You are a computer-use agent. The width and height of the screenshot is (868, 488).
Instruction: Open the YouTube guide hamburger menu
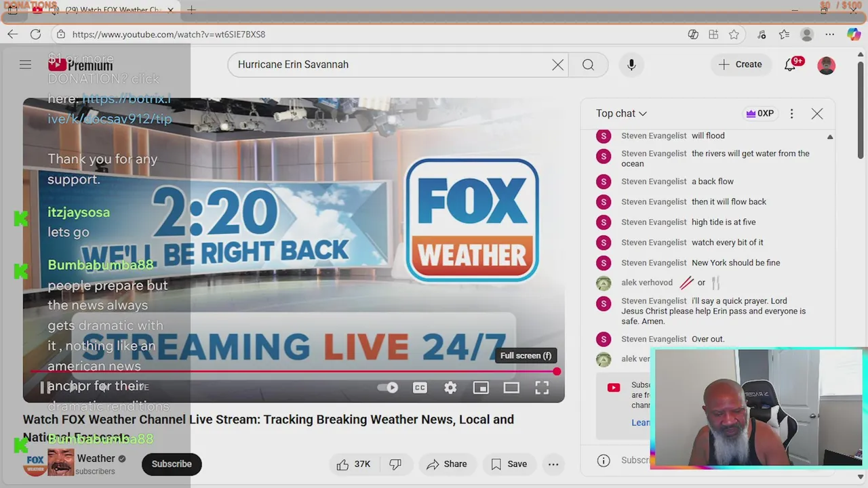(25, 64)
